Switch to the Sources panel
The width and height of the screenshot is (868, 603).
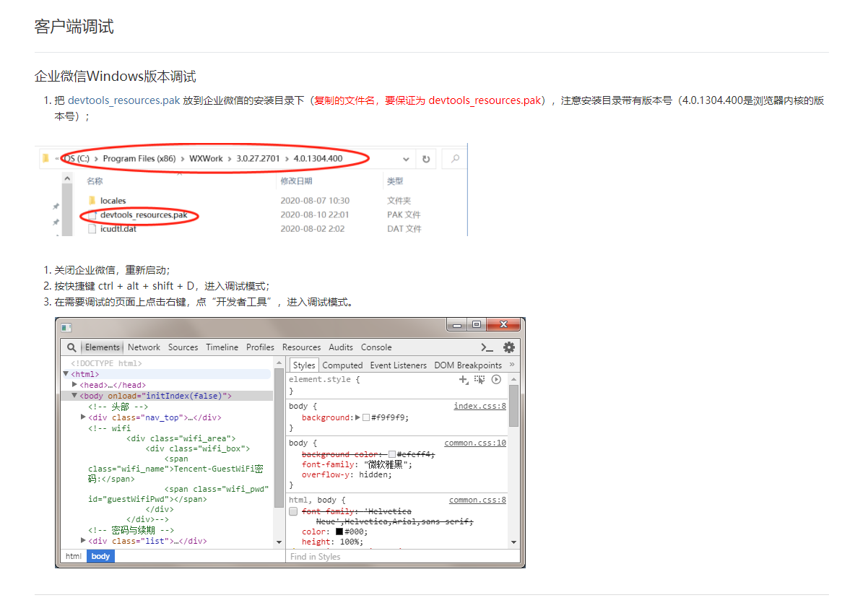point(183,347)
